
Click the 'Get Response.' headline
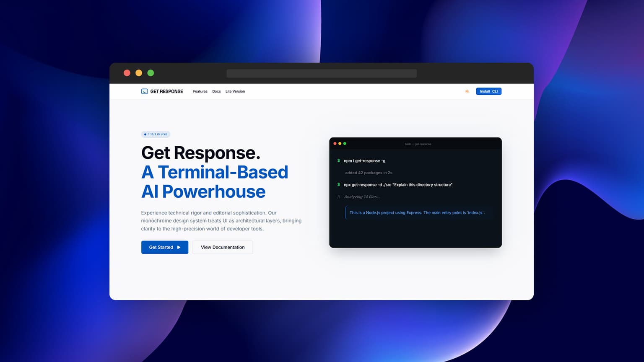(201, 153)
